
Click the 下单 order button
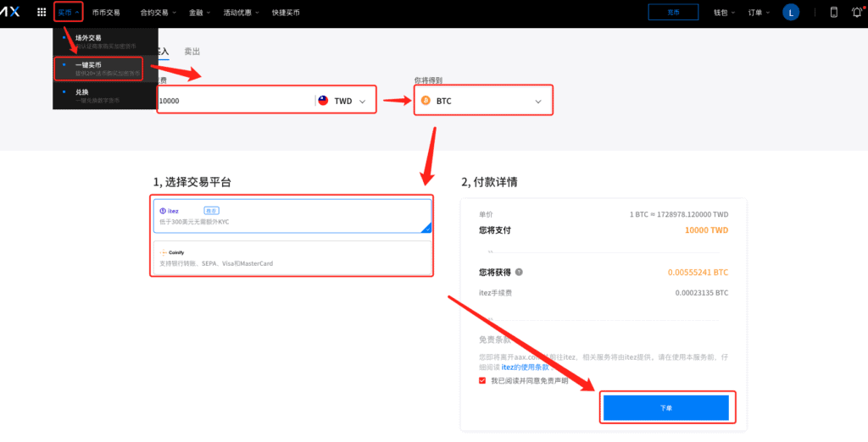point(666,407)
